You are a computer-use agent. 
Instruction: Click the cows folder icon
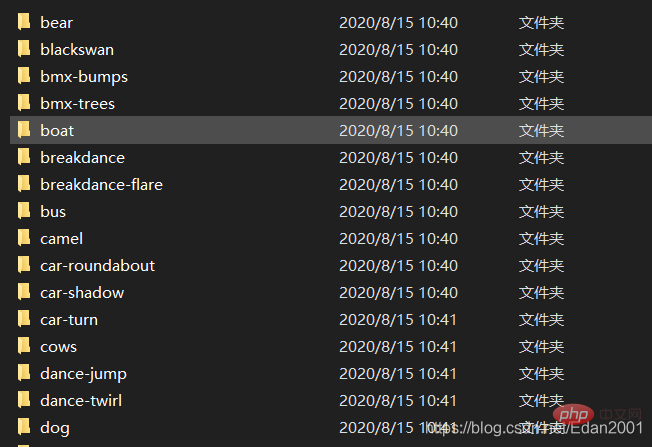[x=24, y=346]
